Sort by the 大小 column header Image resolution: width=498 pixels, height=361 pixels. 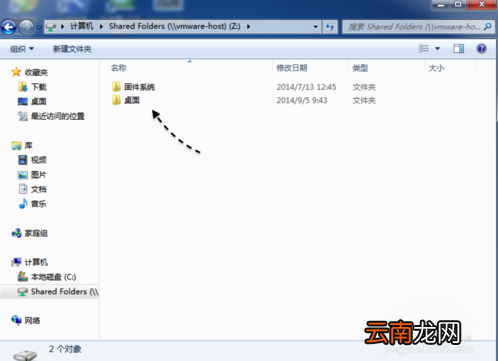pos(436,68)
